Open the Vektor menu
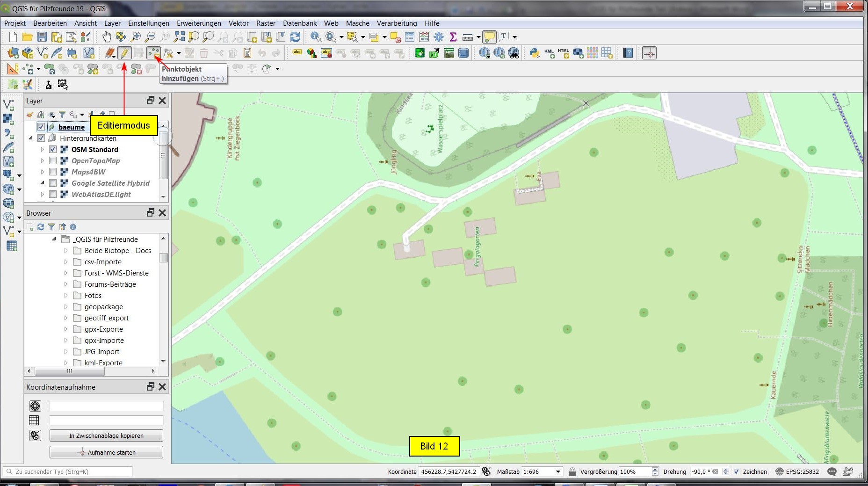 tap(239, 23)
